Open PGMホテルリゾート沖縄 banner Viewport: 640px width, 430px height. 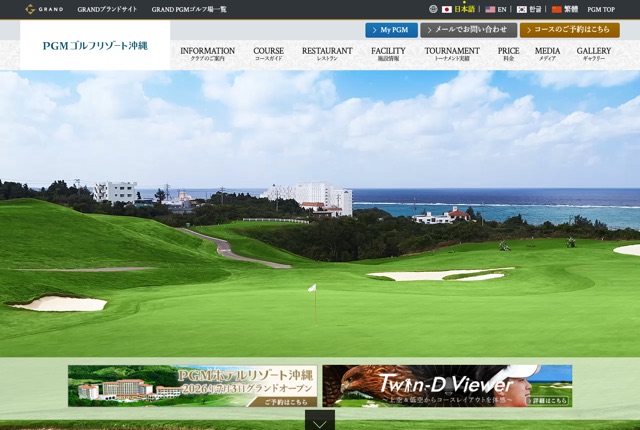point(193,386)
